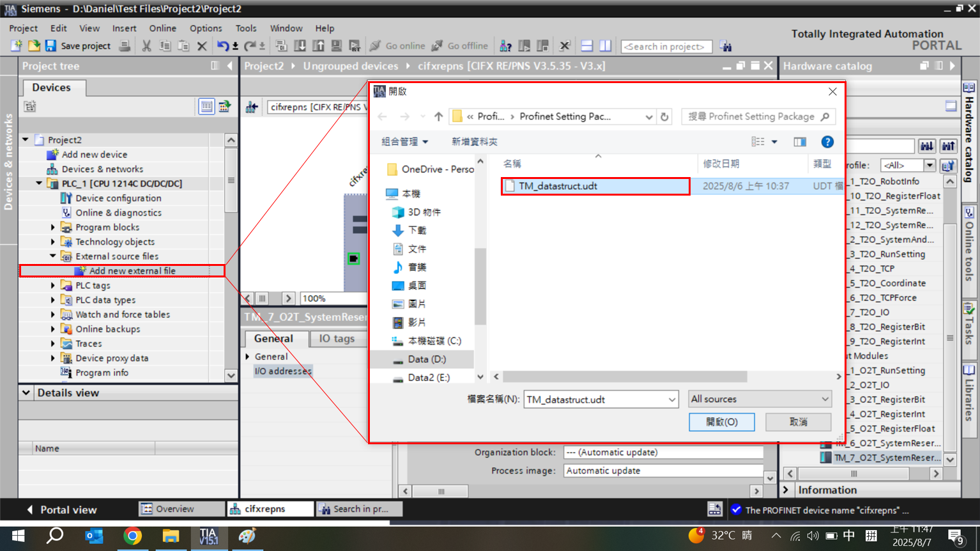This screenshot has height=551, width=980.
Task: Collapse the Details view panel
Action: click(26, 392)
